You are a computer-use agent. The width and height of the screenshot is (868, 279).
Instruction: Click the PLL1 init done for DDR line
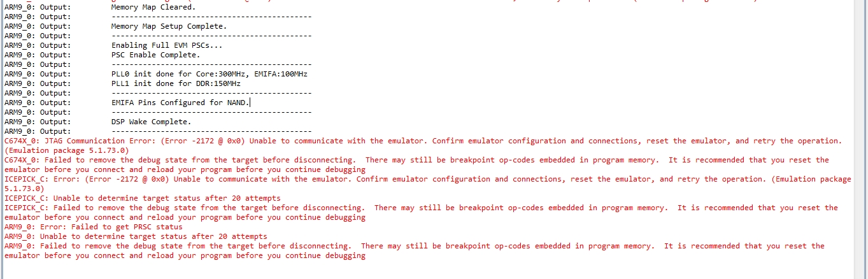[x=176, y=83]
